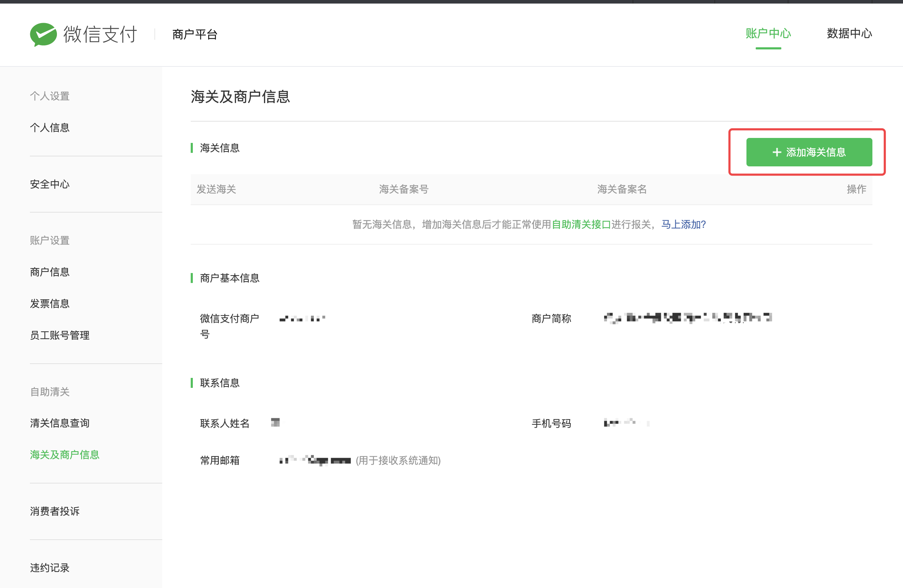The height and width of the screenshot is (588, 903).
Task: Switch to the 数据中心 tab
Action: [849, 33]
